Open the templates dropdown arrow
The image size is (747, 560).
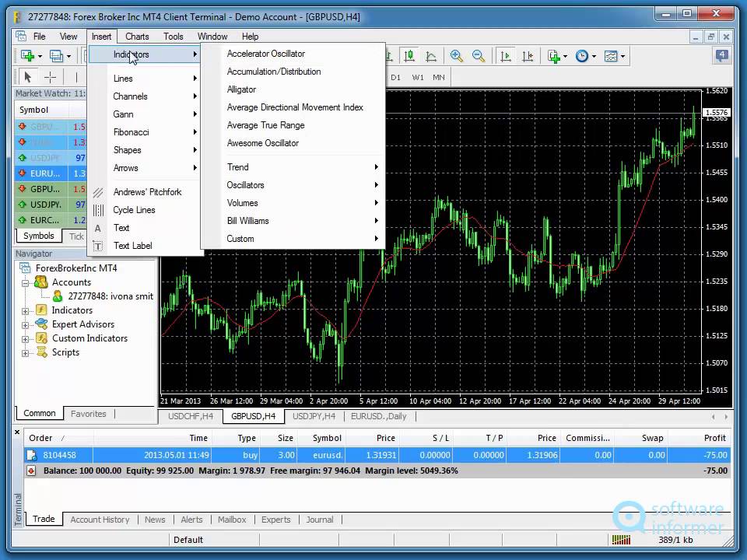622,56
